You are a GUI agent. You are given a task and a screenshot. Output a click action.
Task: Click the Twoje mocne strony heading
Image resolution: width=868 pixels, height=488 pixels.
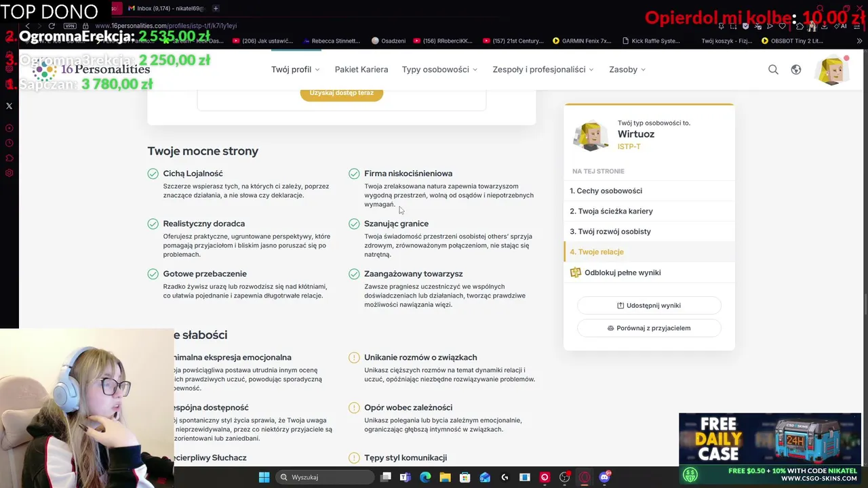[203, 151]
